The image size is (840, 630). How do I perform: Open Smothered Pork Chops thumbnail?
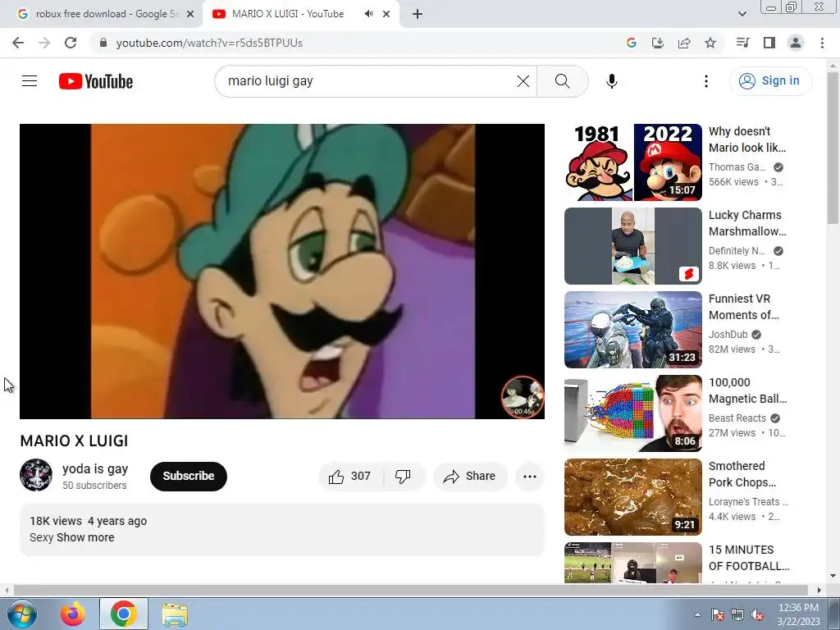(632, 496)
